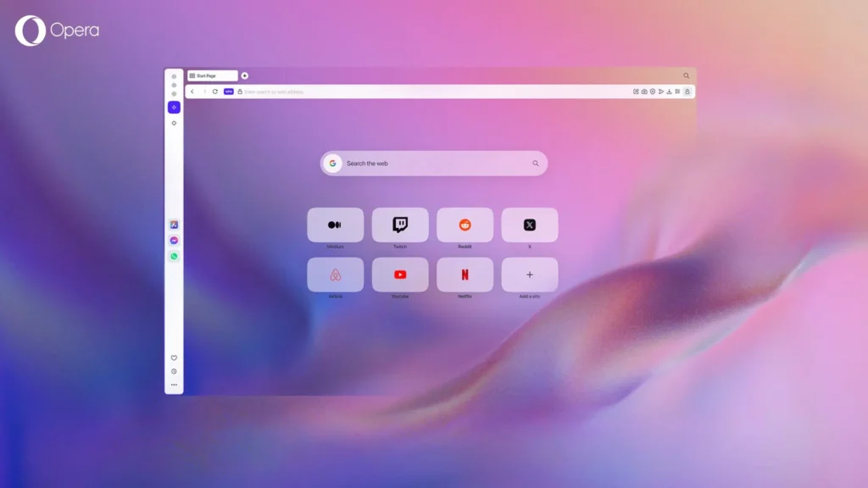The height and width of the screenshot is (488, 868).
Task: Open the purple app icon above Messenger
Action: tap(174, 225)
